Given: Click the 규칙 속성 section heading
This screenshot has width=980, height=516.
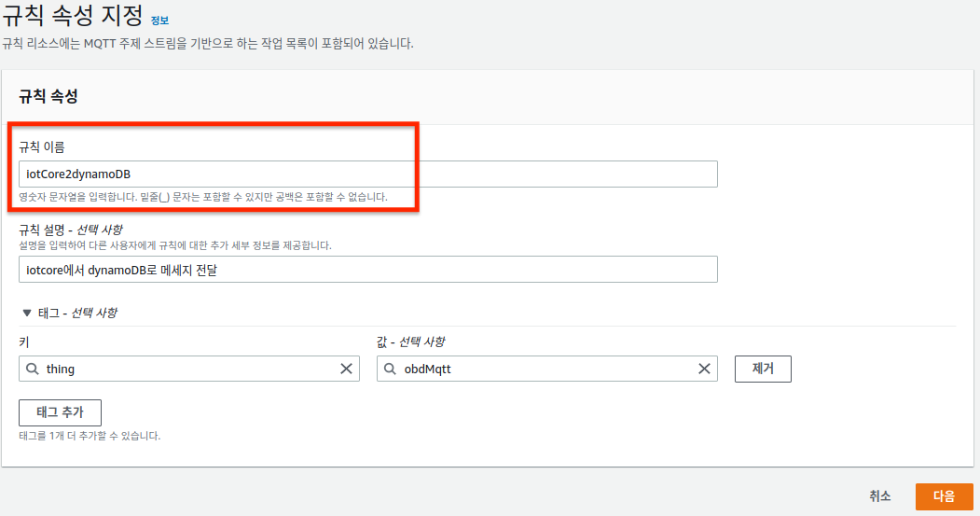Looking at the screenshot, I should click(x=48, y=96).
